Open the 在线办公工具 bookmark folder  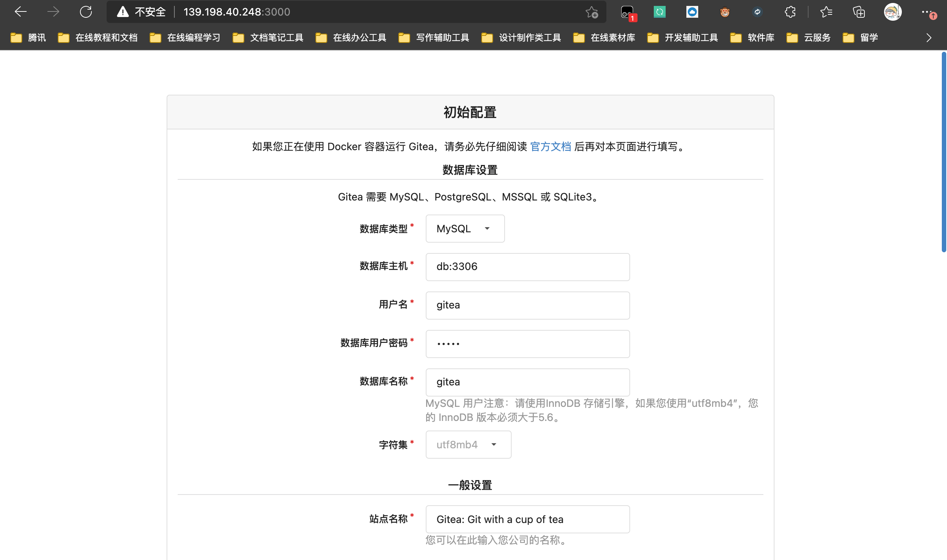click(351, 38)
